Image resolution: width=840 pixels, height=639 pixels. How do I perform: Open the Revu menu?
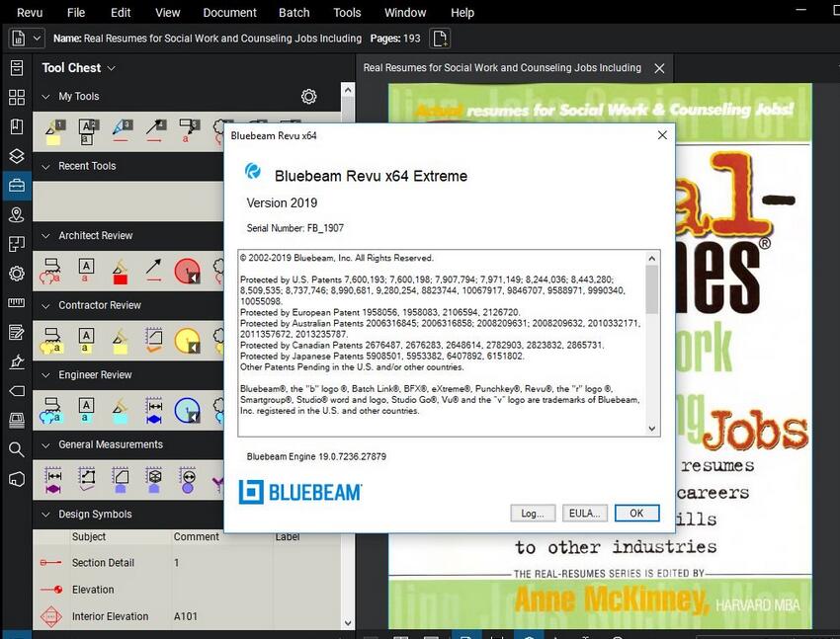pos(30,12)
